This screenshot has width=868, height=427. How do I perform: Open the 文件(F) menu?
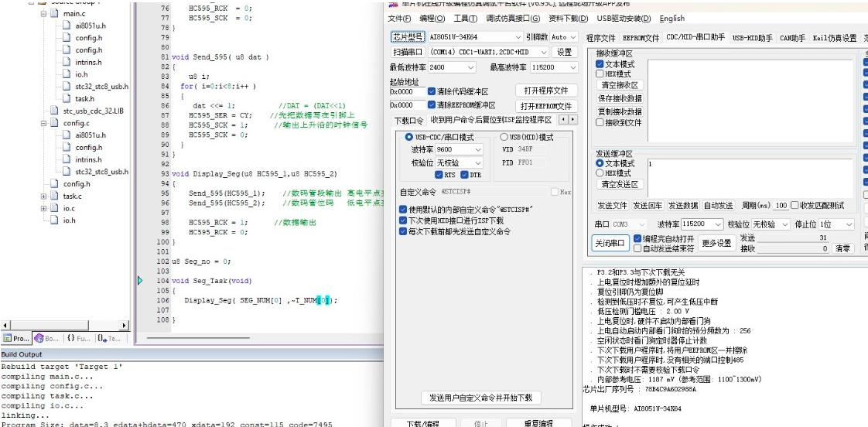tap(399, 19)
